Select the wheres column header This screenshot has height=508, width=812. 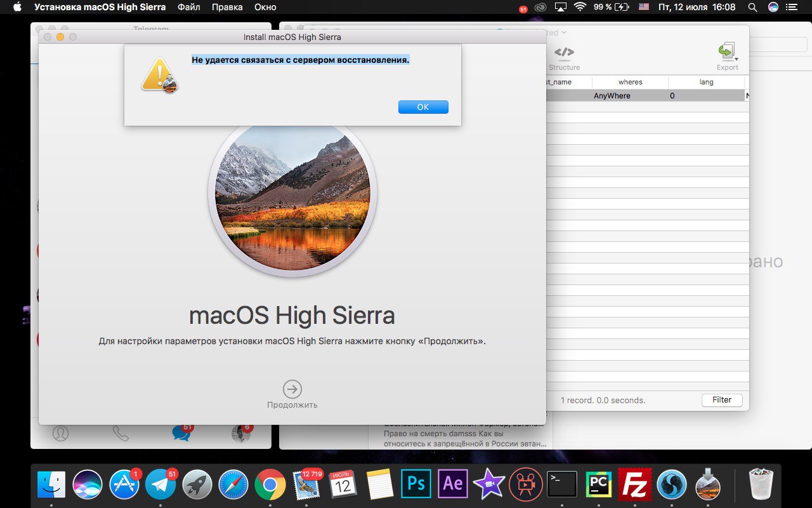pyautogui.click(x=630, y=82)
